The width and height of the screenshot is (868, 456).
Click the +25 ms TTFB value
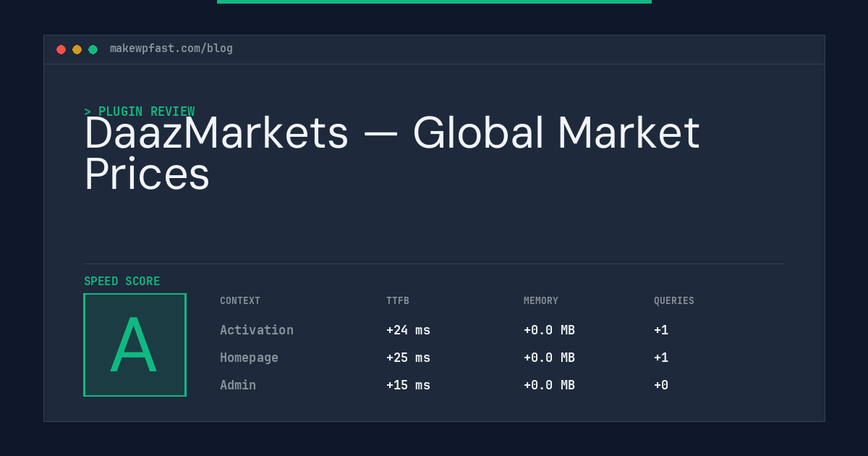408,358
